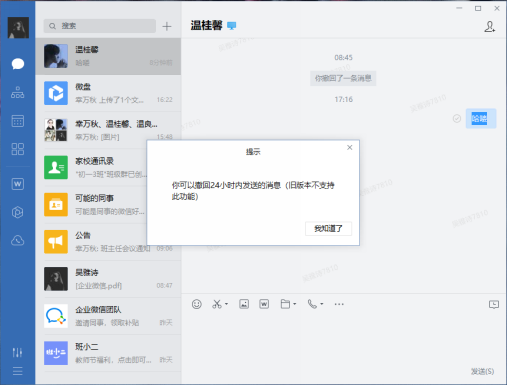
Task: Close the 提示 dialog with the X
Action: 349,147
